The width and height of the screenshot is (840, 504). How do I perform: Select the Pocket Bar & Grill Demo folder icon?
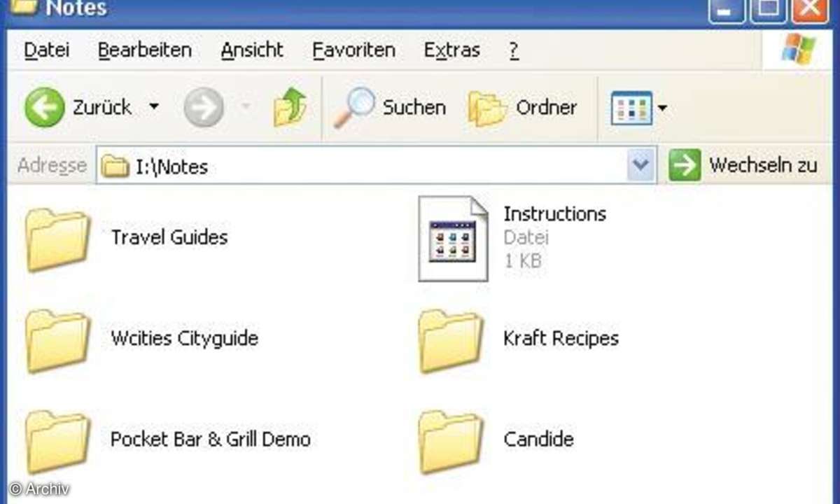click(57, 442)
